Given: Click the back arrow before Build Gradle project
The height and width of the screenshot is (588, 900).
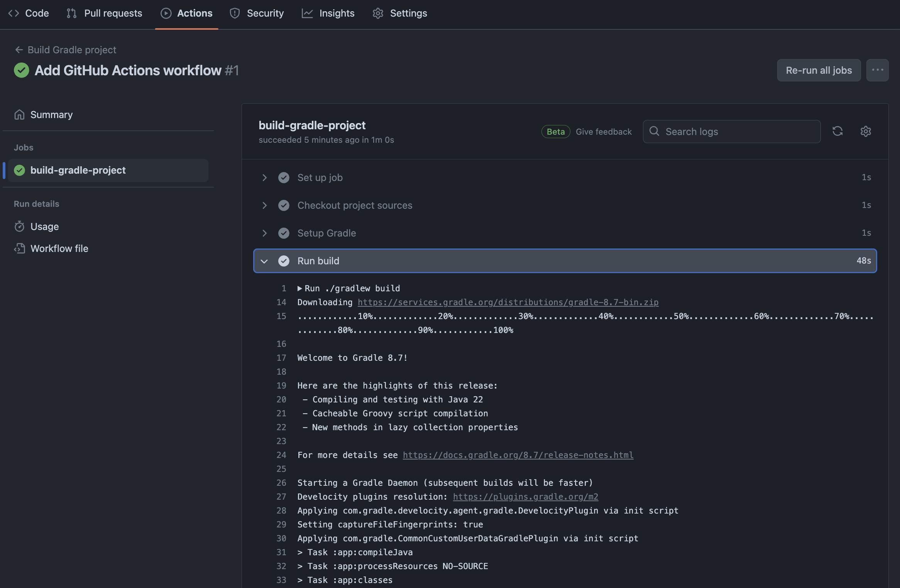Looking at the screenshot, I should point(19,50).
